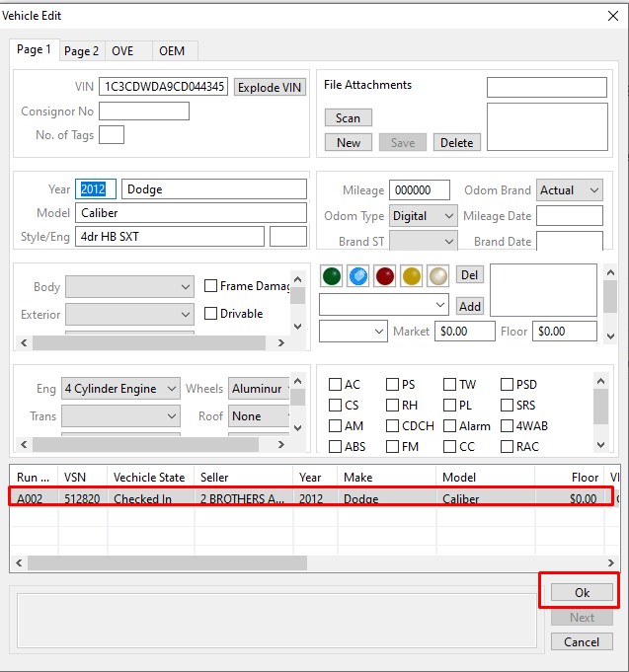Click the Scan attachment button

348,118
